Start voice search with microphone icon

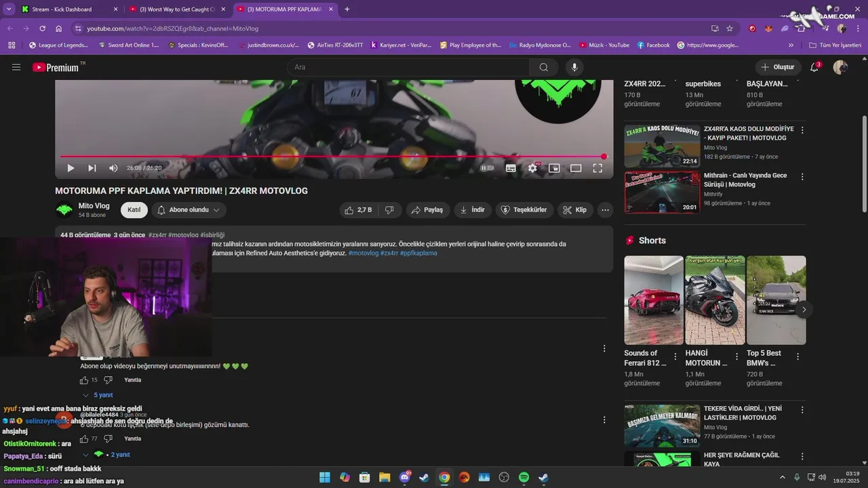pos(574,67)
